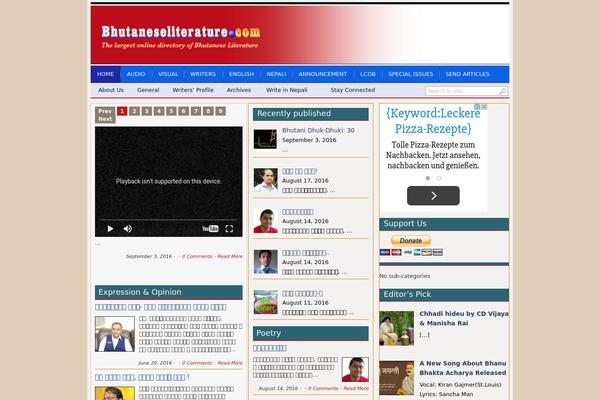This screenshot has width=600, height=400.
Task: Click the search magnifier icon
Action: point(503,91)
